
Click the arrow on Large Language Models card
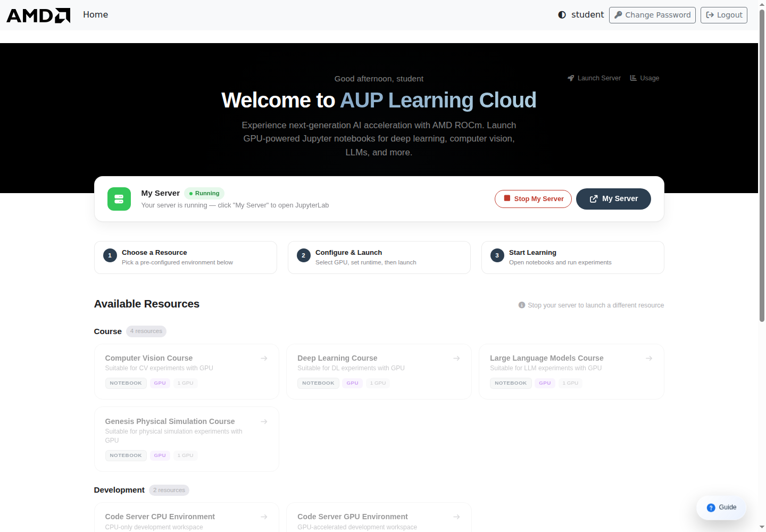[649, 359]
